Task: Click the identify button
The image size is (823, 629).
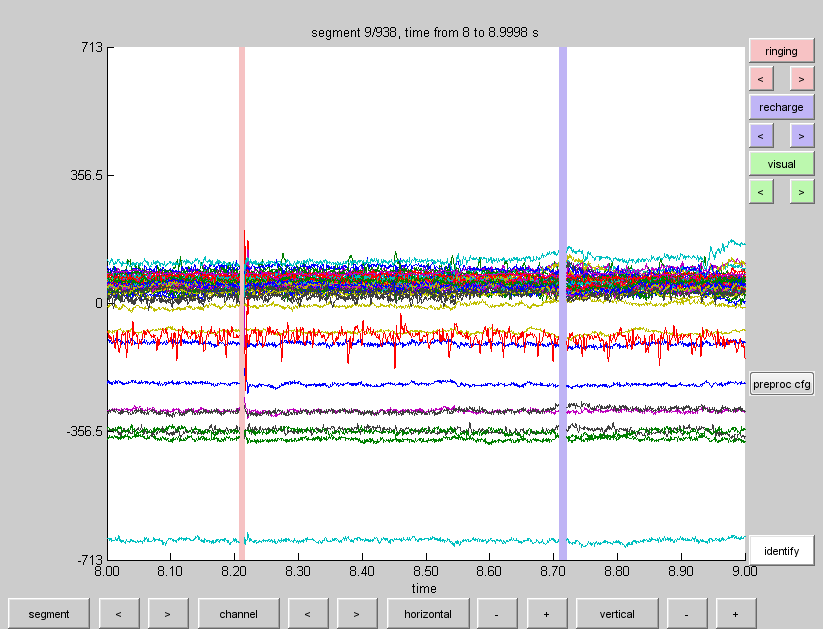Action: point(782,551)
